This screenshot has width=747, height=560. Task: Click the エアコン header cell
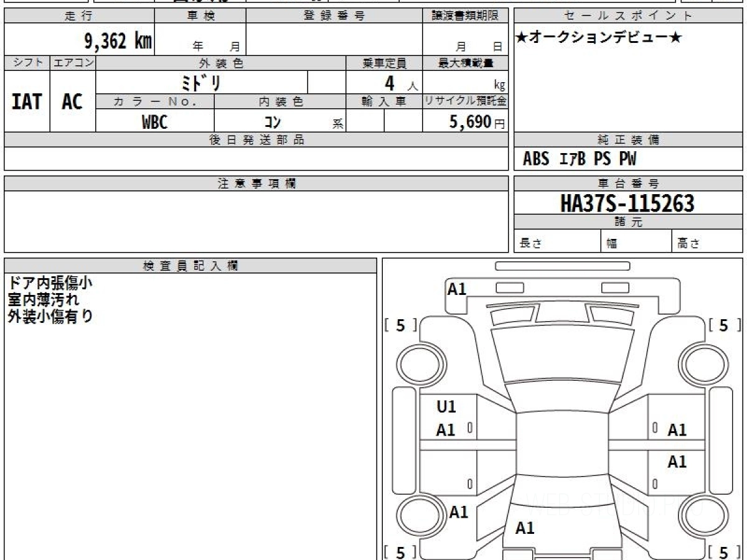click(x=73, y=63)
